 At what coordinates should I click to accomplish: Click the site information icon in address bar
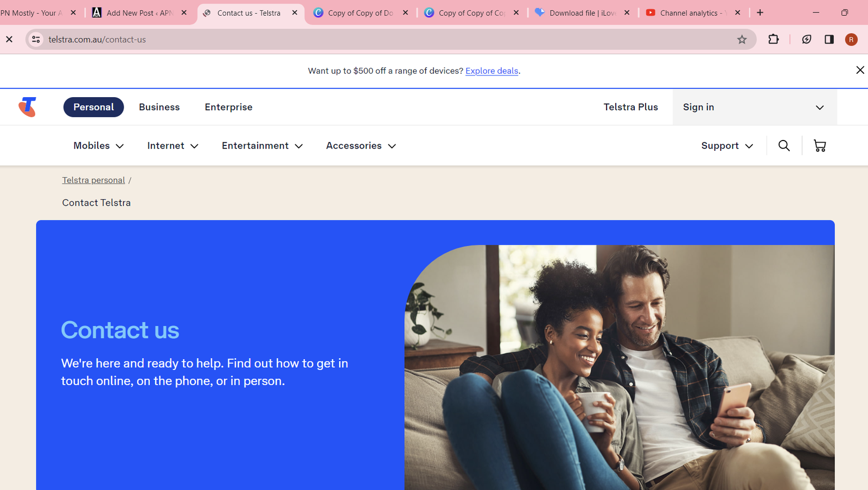tap(36, 39)
